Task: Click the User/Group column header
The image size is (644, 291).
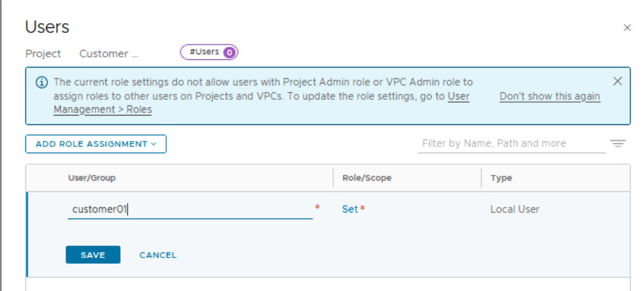Action: pos(92,178)
